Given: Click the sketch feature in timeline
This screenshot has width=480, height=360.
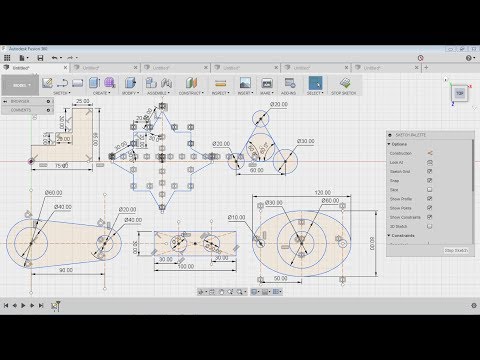Looking at the screenshot, I should point(55,306).
